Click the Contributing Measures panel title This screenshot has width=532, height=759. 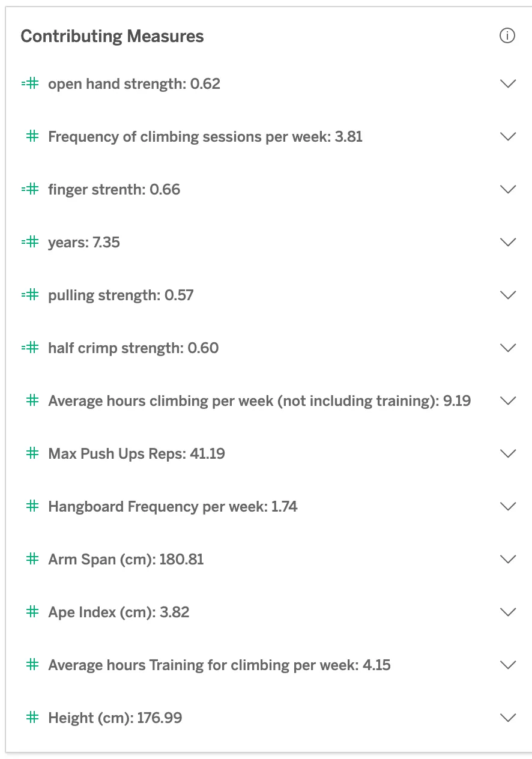tap(112, 36)
